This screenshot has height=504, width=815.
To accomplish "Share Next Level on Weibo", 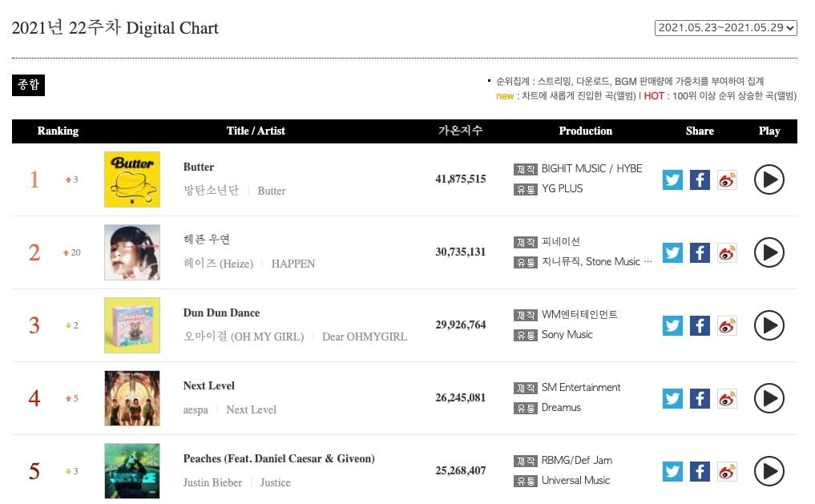I will pos(727,398).
